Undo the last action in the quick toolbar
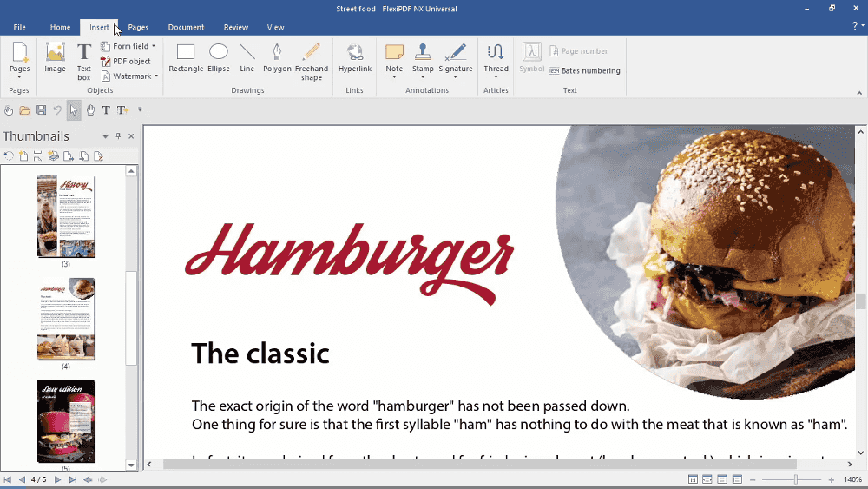The width and height of the screenshot is (868, 489). tap(57, 110)
